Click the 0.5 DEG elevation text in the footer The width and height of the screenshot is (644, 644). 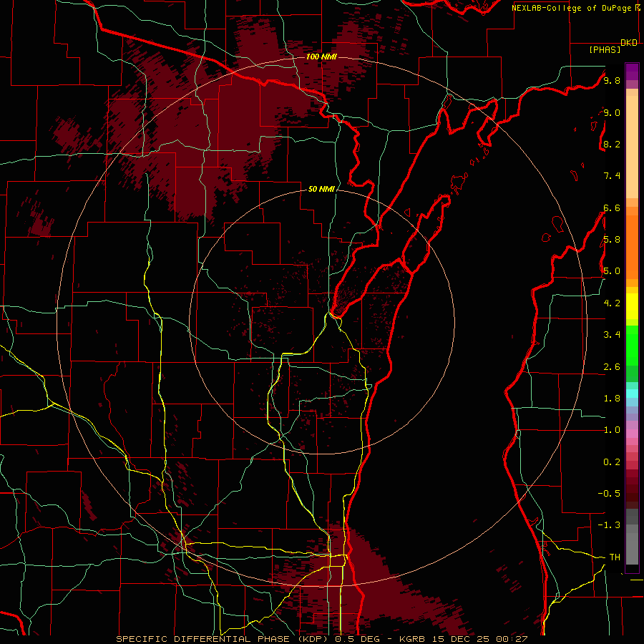[358, 639]
